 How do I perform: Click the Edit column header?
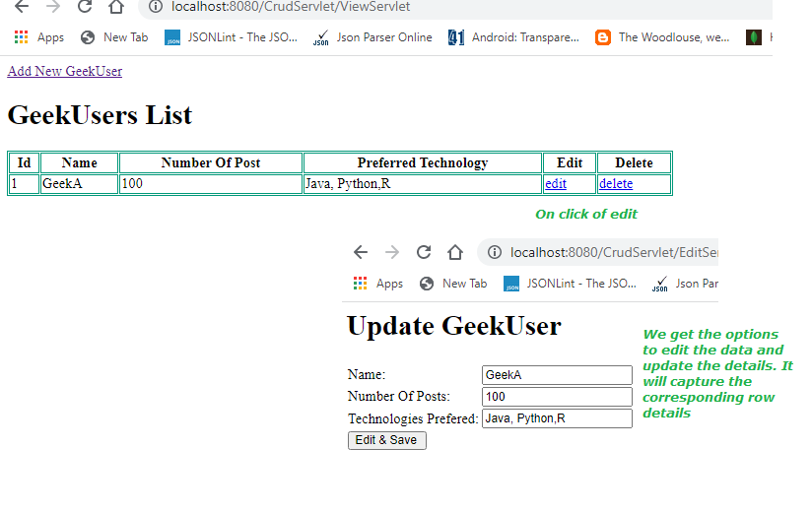(x=570, y=162)
